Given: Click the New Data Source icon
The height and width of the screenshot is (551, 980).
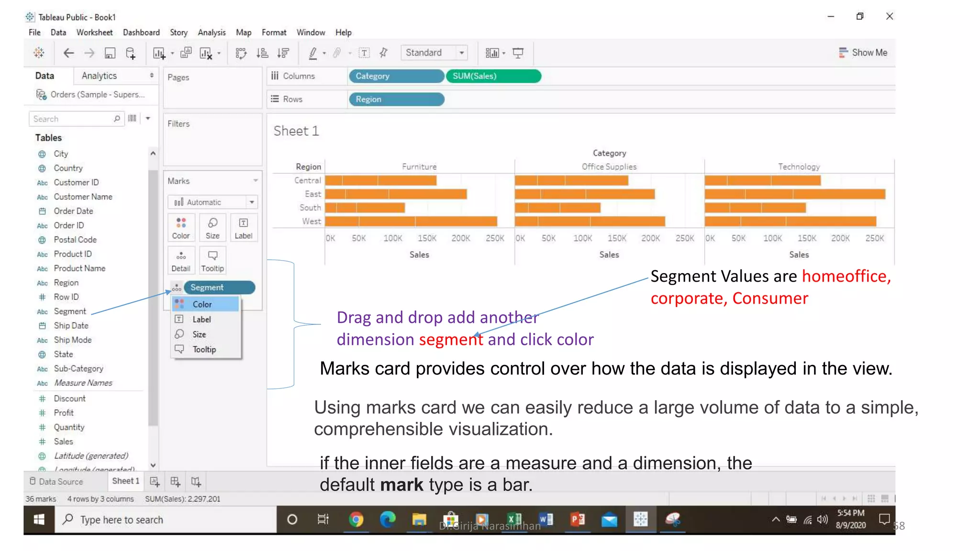Looking at the screenshot, I should click(x=131, y=53).
